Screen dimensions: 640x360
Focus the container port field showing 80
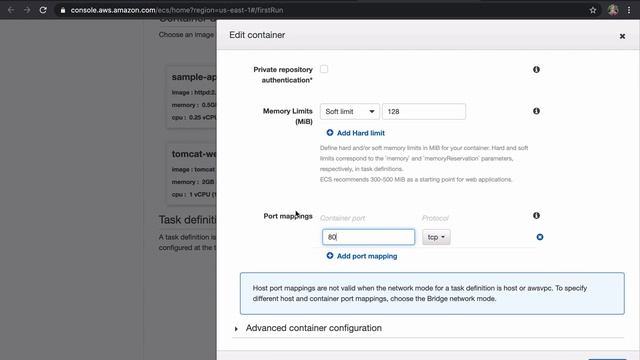(368, 237)
